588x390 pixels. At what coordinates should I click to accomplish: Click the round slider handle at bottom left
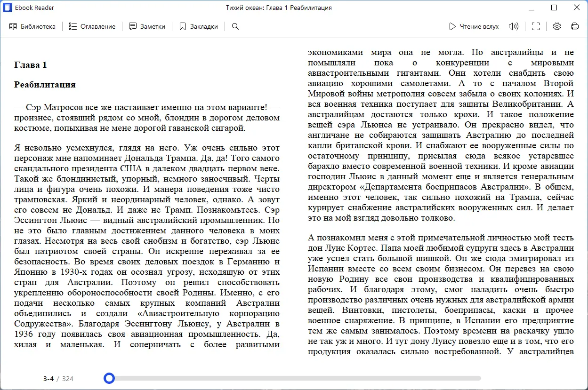109,378
